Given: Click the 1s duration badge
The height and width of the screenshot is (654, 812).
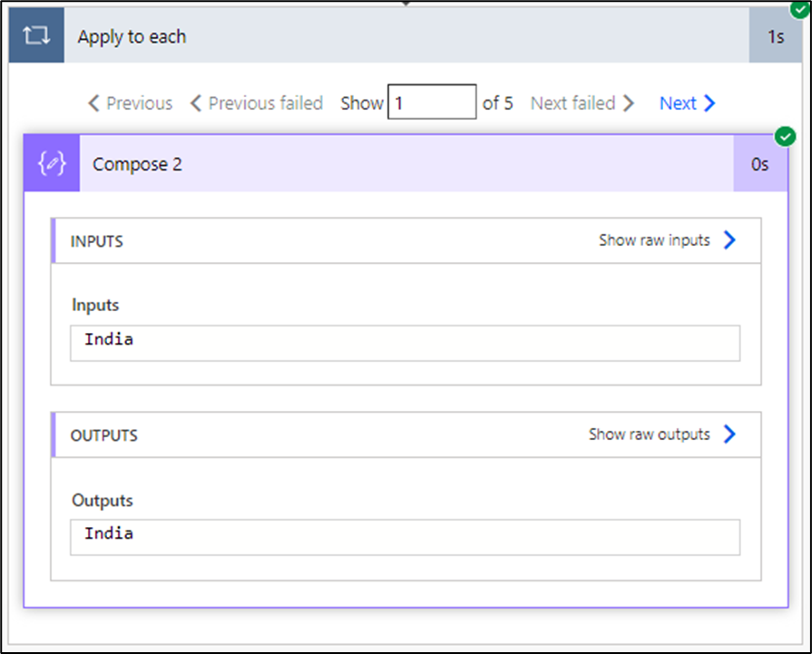Looking at the screenshot, I should tap(776, 37).
